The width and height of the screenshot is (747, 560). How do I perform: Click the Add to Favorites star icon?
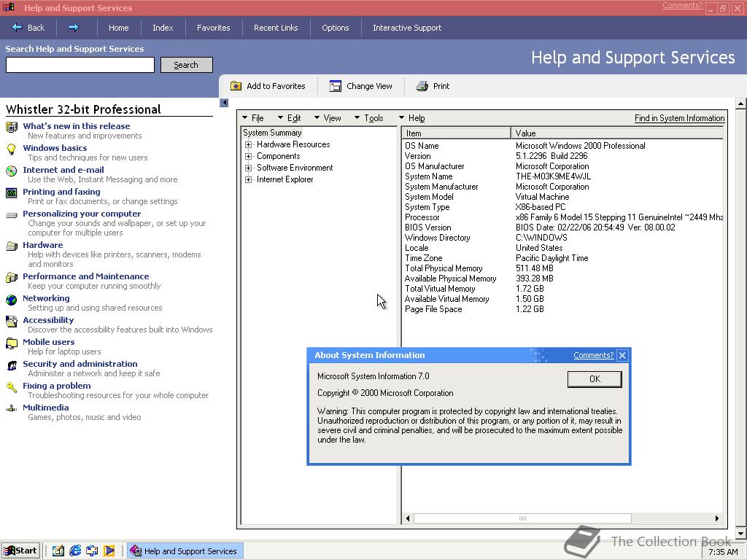pos(236,86)
